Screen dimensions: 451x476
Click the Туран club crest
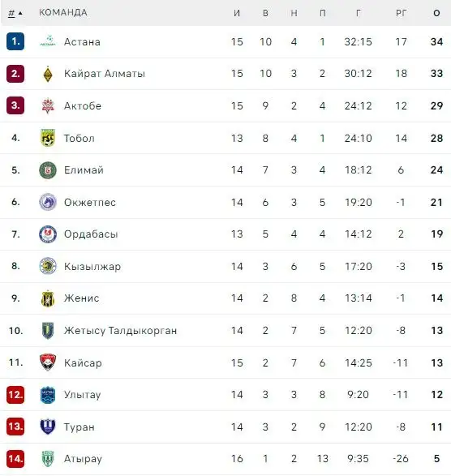(48, 427)
